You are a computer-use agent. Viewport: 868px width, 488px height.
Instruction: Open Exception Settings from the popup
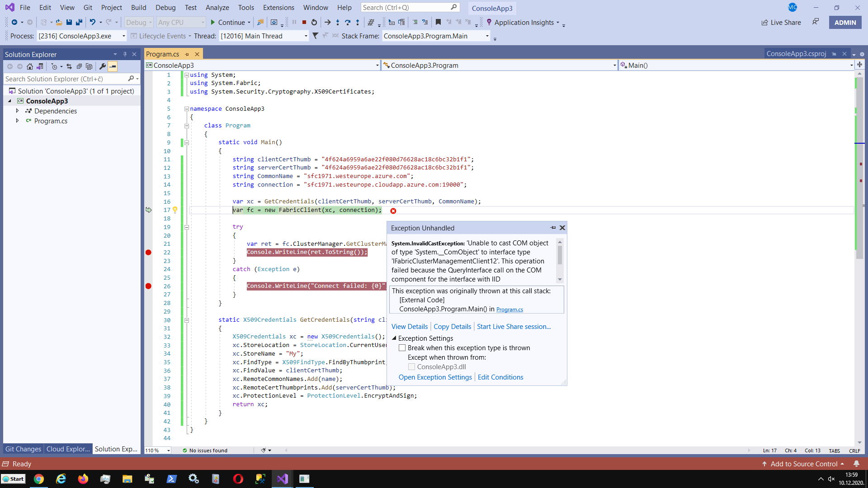[x=435, y=377]
